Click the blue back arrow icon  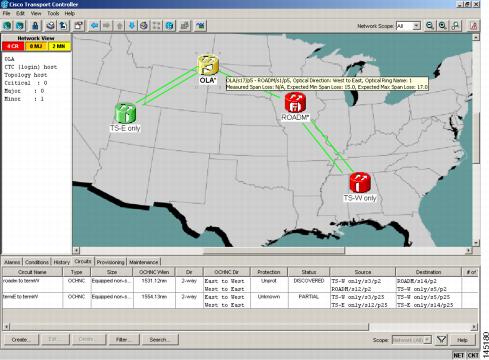[x=95, y=26]
